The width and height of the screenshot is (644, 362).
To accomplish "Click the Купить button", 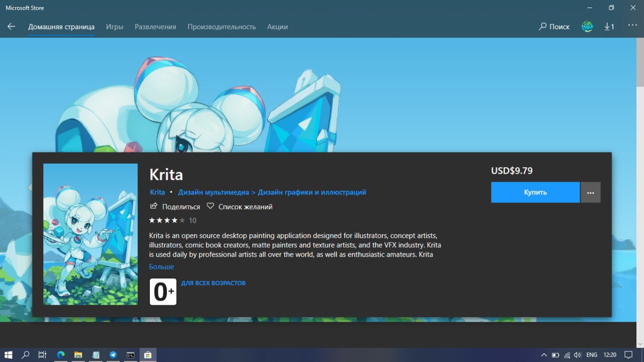I will coord(535,192).
